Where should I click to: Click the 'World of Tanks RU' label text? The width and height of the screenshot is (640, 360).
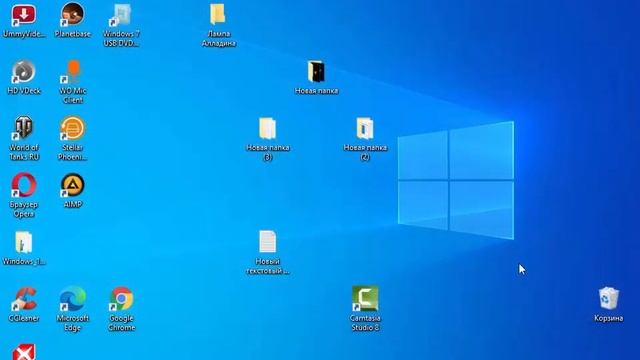click(24, 152)
